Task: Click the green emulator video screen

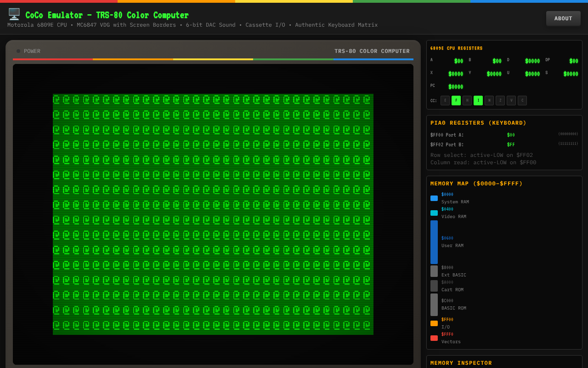Action: point(213,214)
